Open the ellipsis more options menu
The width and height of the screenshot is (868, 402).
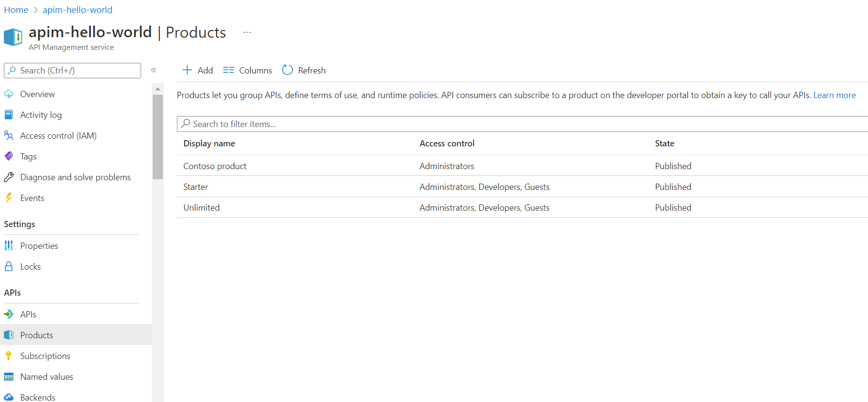tap(247, 32)
